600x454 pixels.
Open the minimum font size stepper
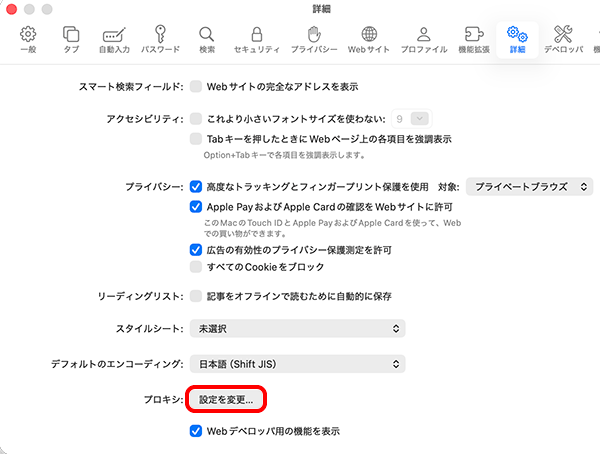[x=420, y=118]
